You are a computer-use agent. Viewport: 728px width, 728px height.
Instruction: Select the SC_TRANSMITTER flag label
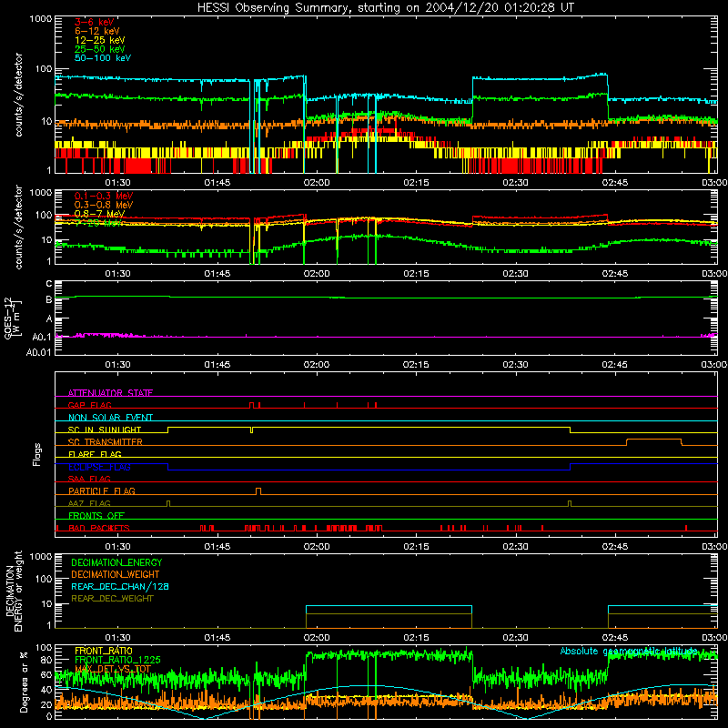(x=106, y=441)
